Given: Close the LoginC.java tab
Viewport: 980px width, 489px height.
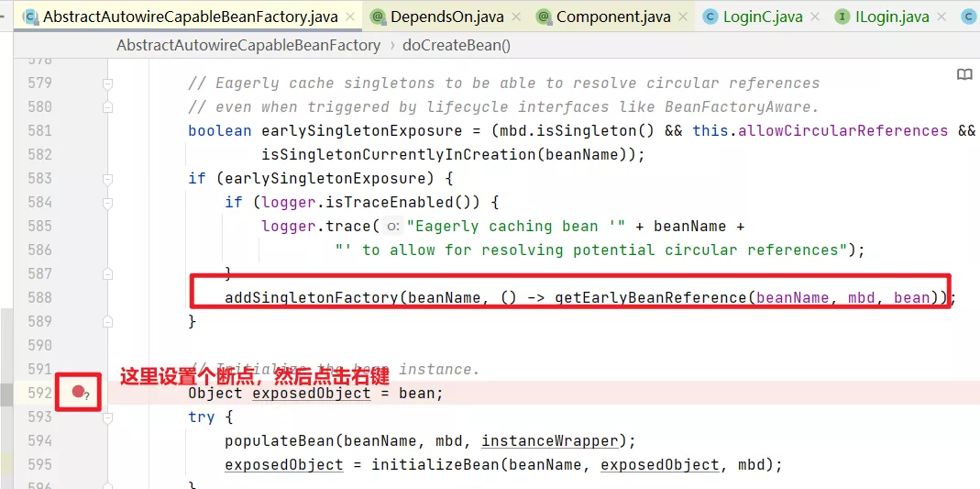Looking at the screenshot, I should [x=816, y=17].
